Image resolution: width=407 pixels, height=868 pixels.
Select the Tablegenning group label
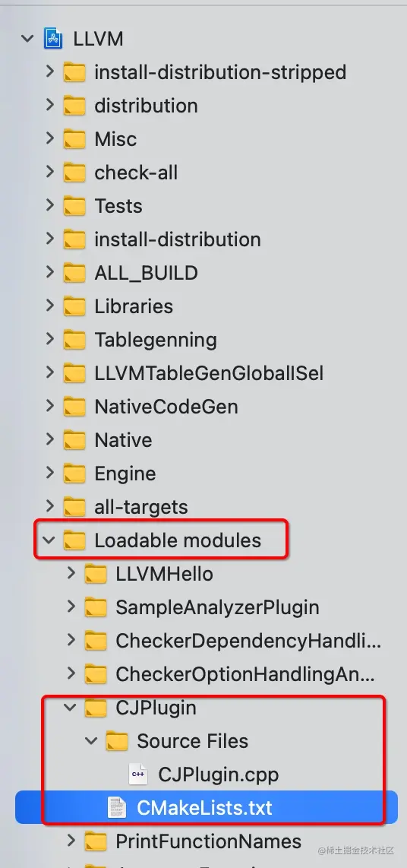tap(156, 340)
